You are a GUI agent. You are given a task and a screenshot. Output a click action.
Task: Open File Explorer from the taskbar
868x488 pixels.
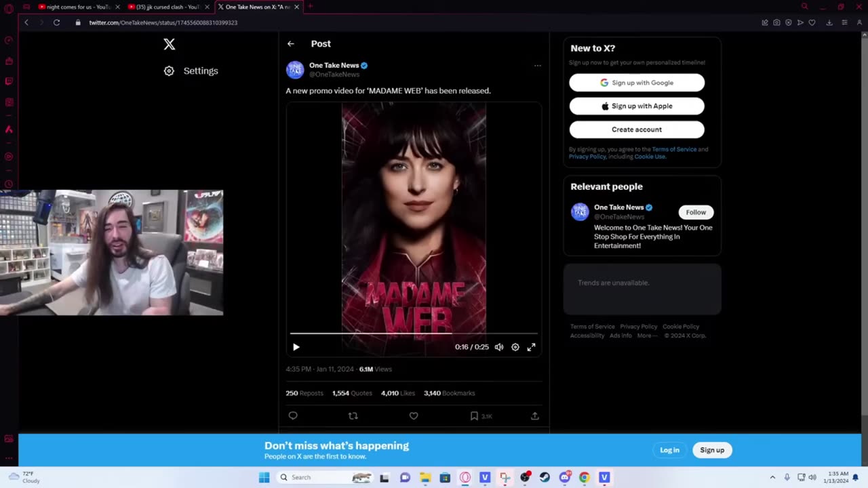425,477
